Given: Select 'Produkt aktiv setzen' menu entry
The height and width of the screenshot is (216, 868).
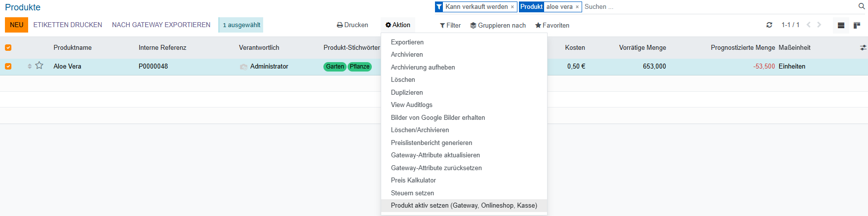Looking at the screenshot, I should click(464, 206).
